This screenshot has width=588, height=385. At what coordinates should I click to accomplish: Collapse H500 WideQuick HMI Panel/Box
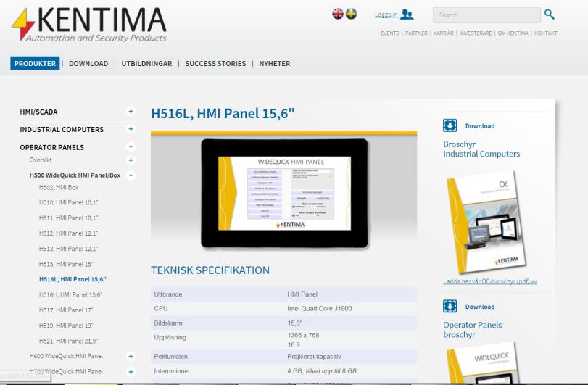click(x=131, y=175)
